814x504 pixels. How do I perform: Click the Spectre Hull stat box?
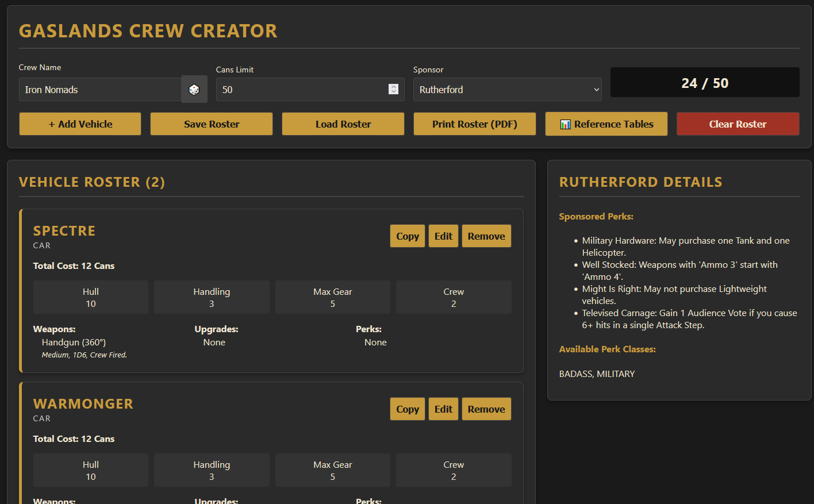click(x=91, y=297)
